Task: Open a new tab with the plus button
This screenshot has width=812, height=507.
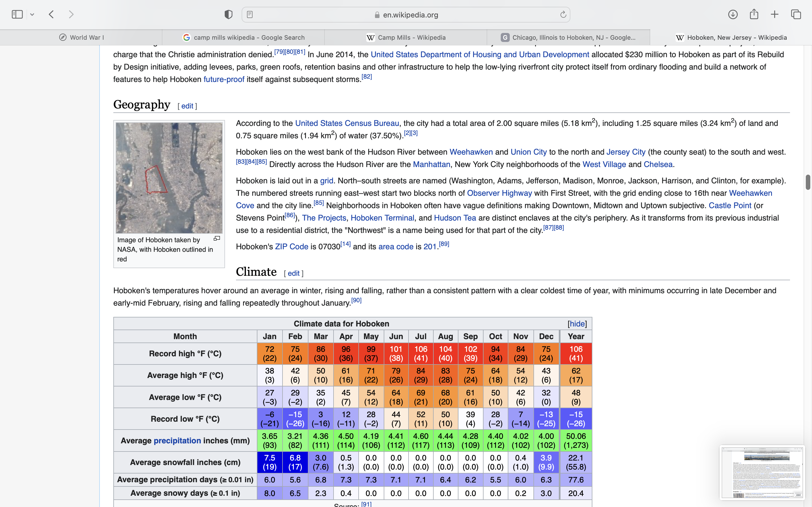Action: pos(775,14)
